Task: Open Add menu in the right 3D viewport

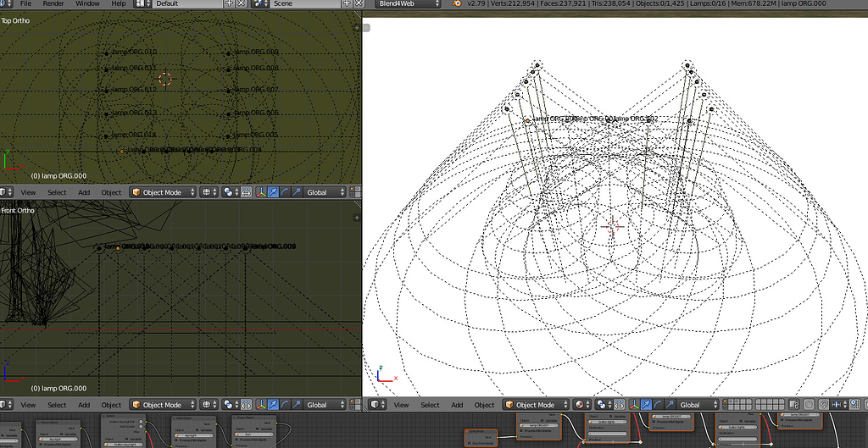Action: [x=457, y=405]
